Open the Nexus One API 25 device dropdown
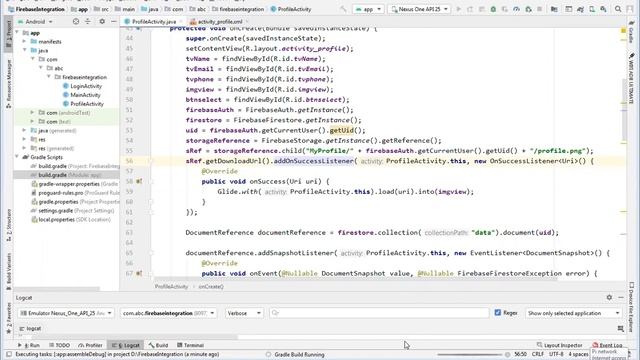 point(419,9)
